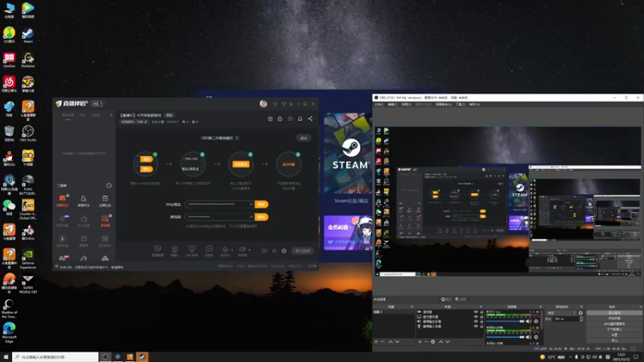Click the info icon beside OBS third-party mode title
The height and width of the screenshot is (362, 644).
click(237, 138)
